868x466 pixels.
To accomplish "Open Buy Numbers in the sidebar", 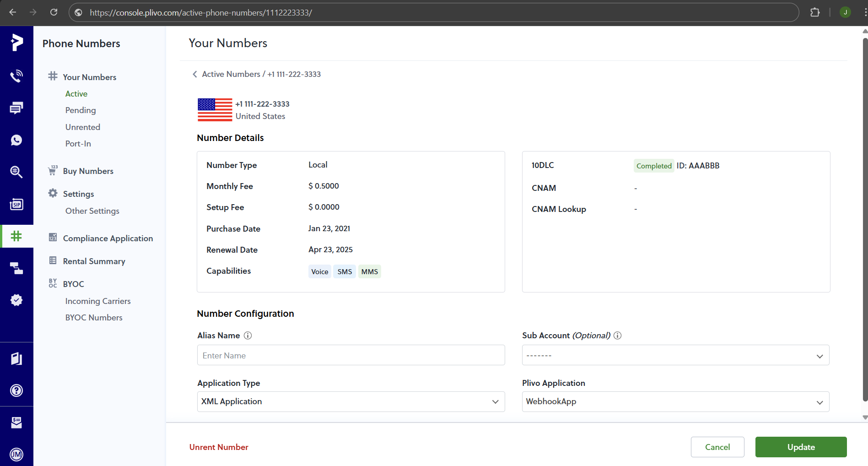I will click(88, 171).
